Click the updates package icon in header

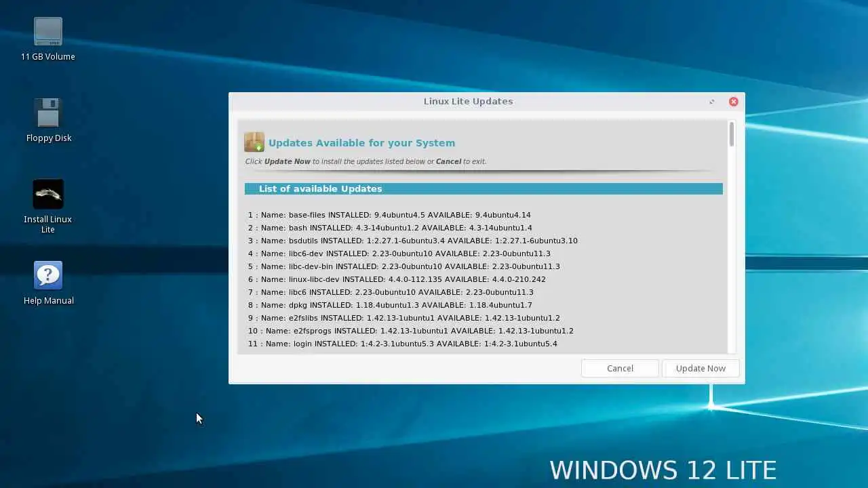(254, 142)
